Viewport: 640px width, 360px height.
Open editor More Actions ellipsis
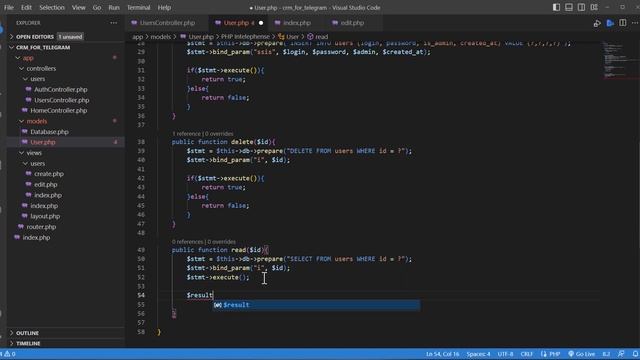pyautogui.click(x=635, y=23)
